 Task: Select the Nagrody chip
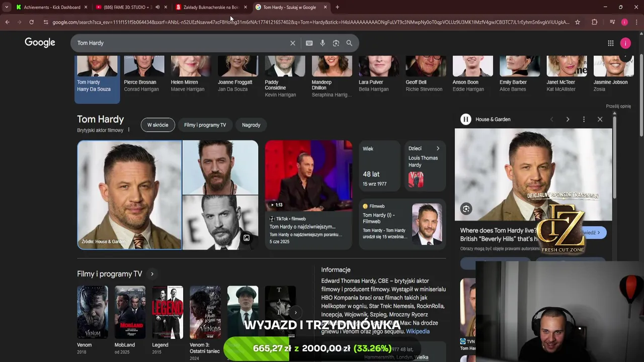(x=251, y=125)
